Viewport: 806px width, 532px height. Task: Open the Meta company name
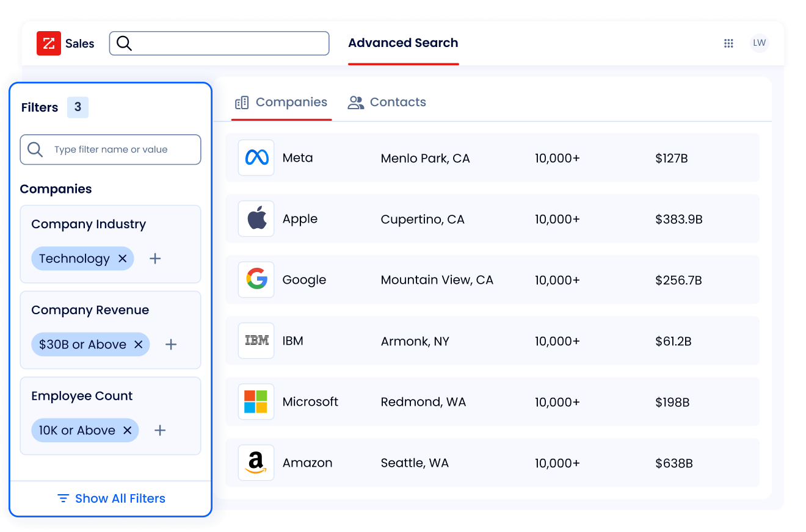297,158
